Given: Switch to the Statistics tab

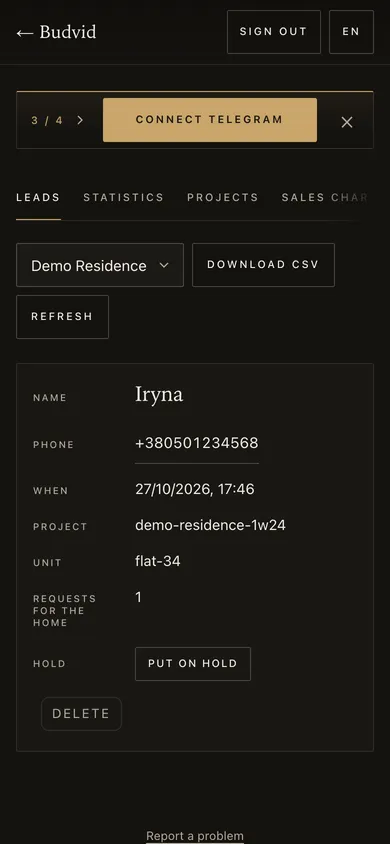Looking at the screenshot, I should click(123, 198).
